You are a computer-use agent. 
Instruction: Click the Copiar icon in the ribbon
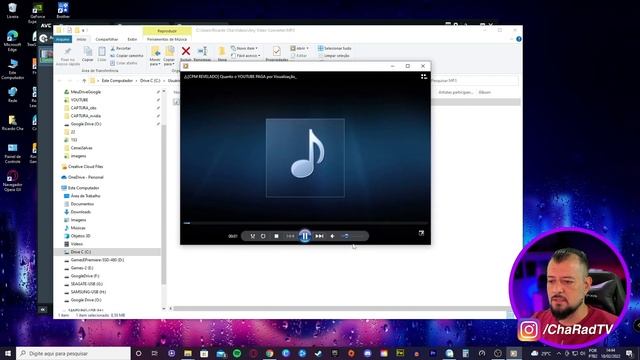[88, 52]
